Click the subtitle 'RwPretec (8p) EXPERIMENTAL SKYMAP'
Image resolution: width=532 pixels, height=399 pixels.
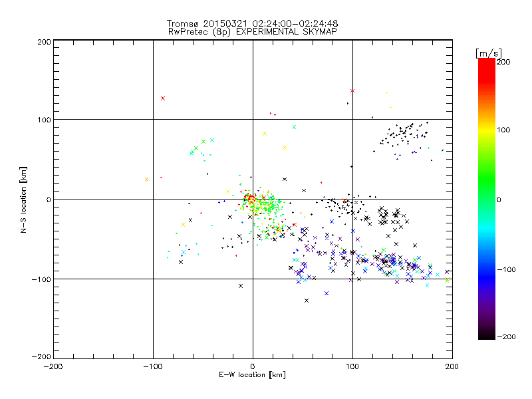[x=253, y=32]
